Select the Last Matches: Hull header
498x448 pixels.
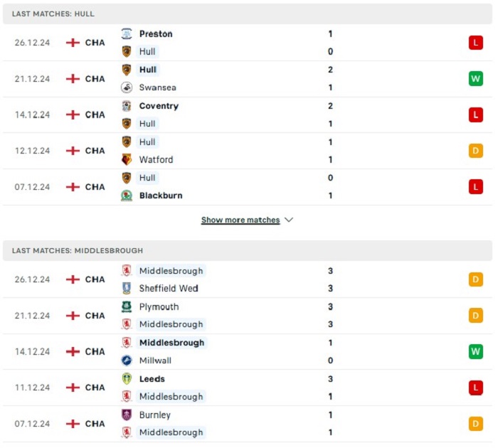pos(248,14)
